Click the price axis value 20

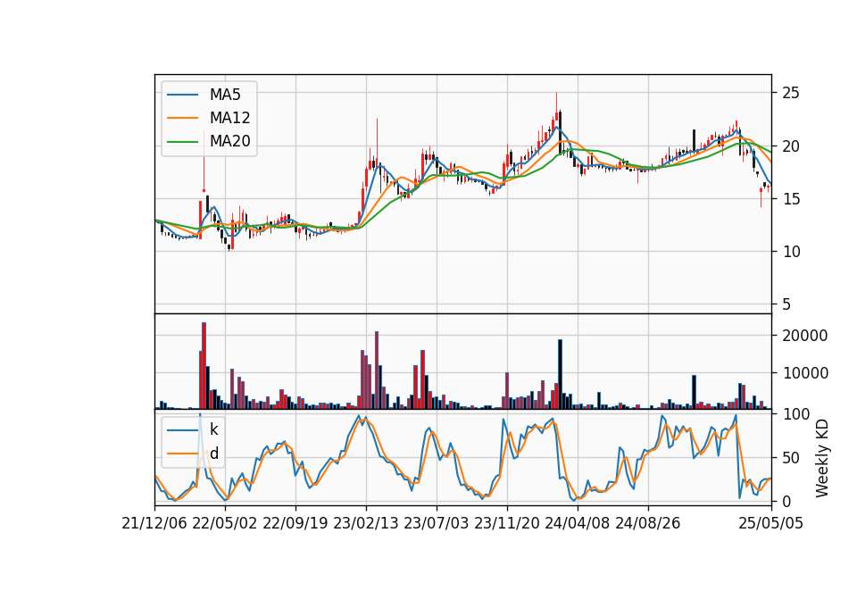point(790,146)
